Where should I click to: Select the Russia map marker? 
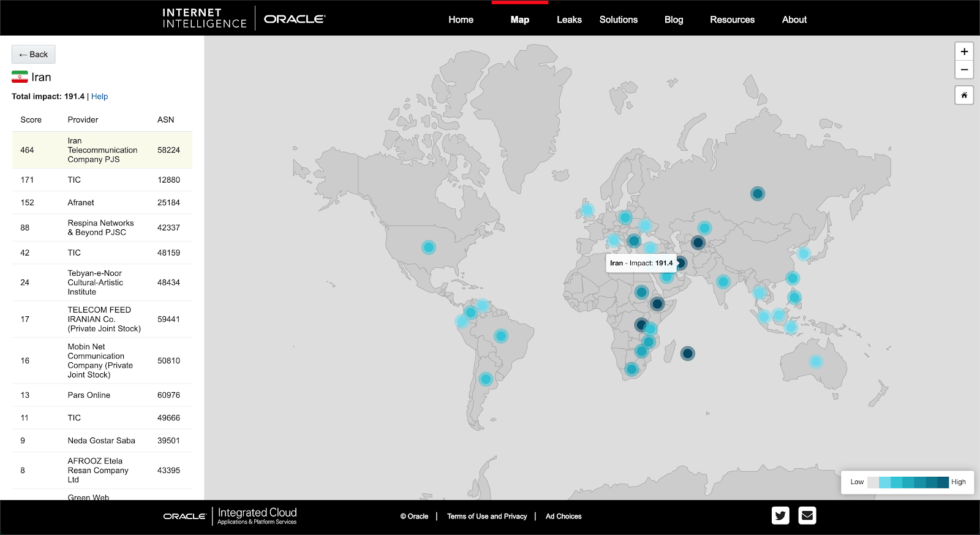758,194
